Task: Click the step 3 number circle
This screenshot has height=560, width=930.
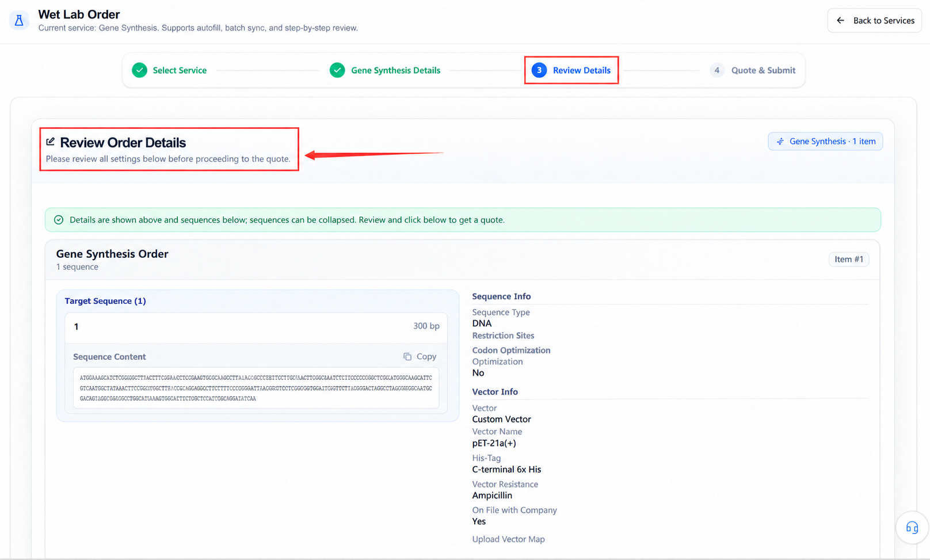Action: click(x=539, y=70)
